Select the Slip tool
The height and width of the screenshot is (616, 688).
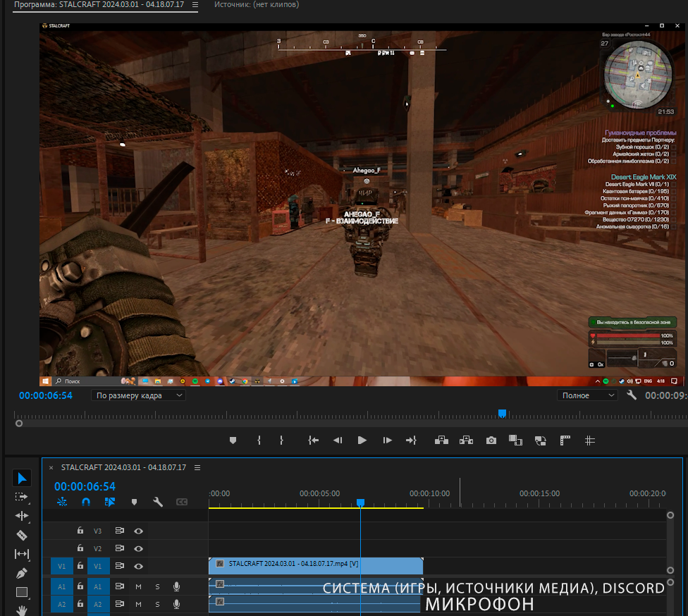[x=21, y=554]
